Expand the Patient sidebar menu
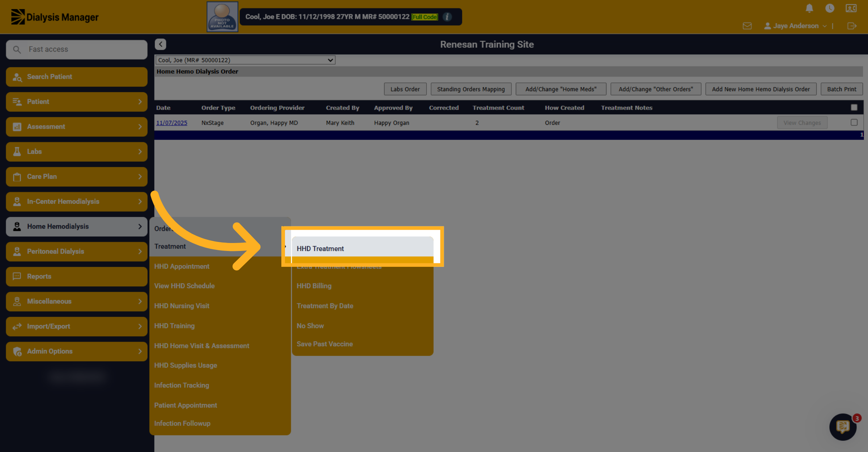Viewport: 868px width, 452px height. [x=77, y=102]
